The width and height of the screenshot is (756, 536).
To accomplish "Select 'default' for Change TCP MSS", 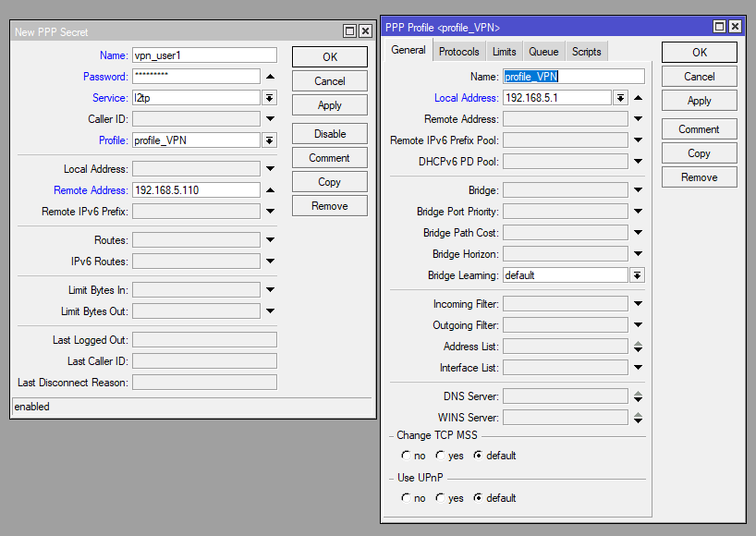I will coord(478,455).
